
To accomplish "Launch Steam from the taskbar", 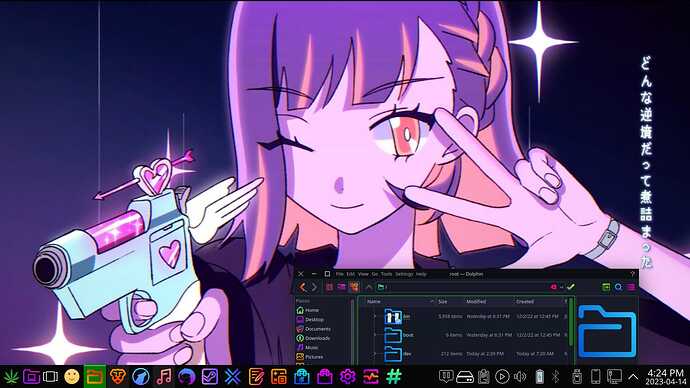I will 209,377.
